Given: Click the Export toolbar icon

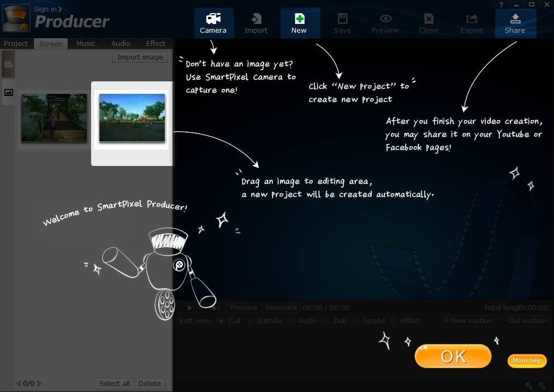Looking at the screenshot, I should pos(471,22).
